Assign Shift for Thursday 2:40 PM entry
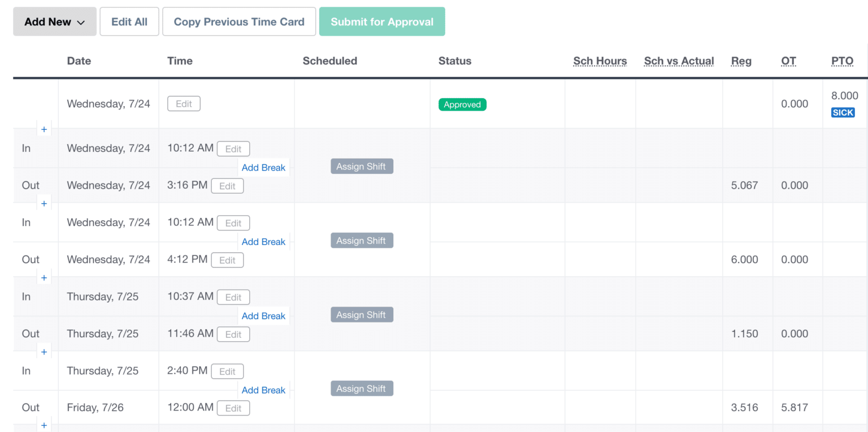Screen dimensions: 868x432 (362, 389)
